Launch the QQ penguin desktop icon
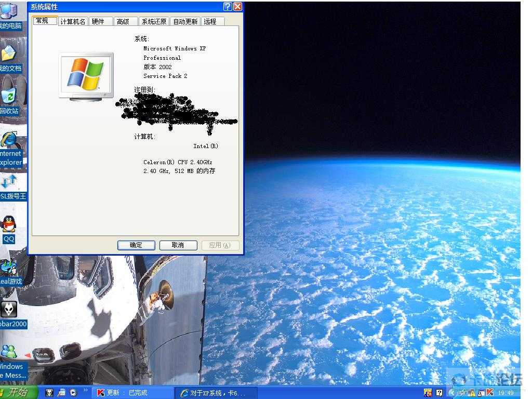The width and height of the screenshot is (532, 399). pyautogui.click(x=9, y=229)
